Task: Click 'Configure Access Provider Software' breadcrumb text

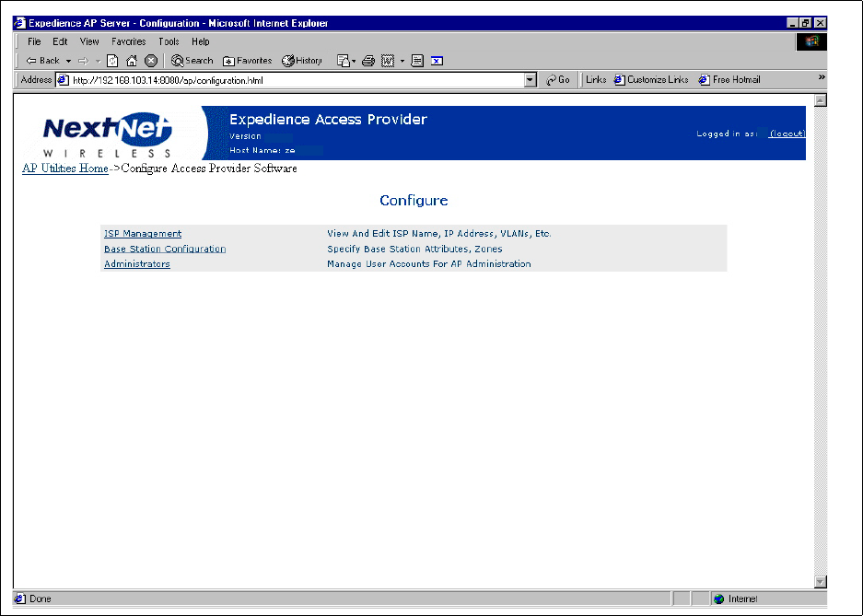Action: click(209, 169)
